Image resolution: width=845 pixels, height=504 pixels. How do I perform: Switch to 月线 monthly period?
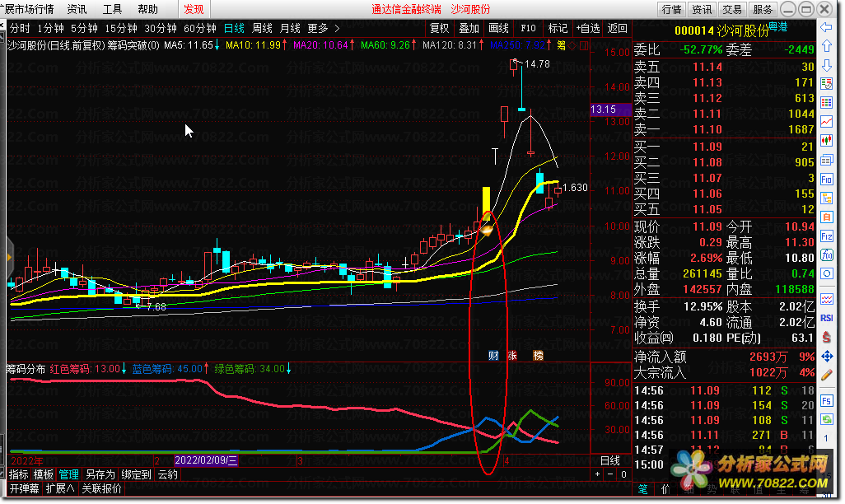tap(291, 28)
